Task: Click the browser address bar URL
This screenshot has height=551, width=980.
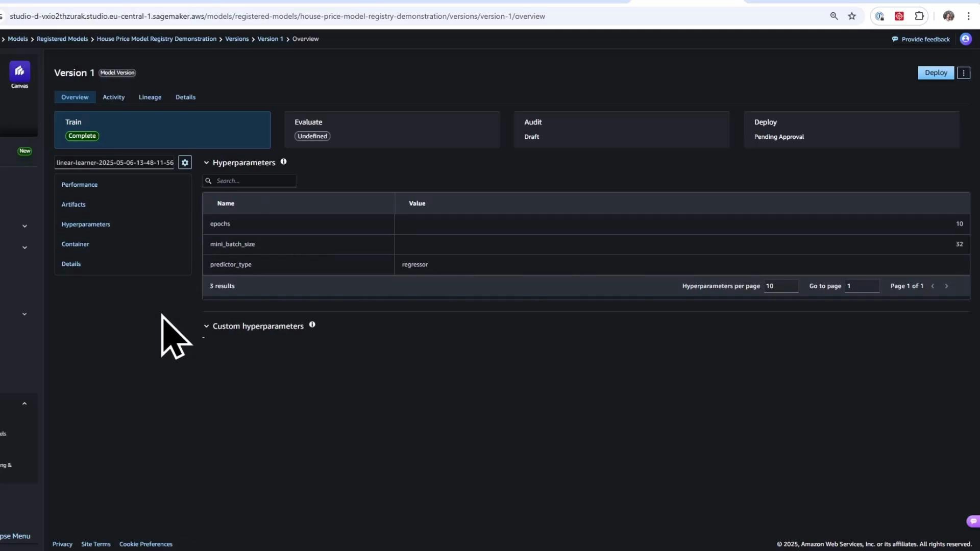Action: click(x=277, y=16)
